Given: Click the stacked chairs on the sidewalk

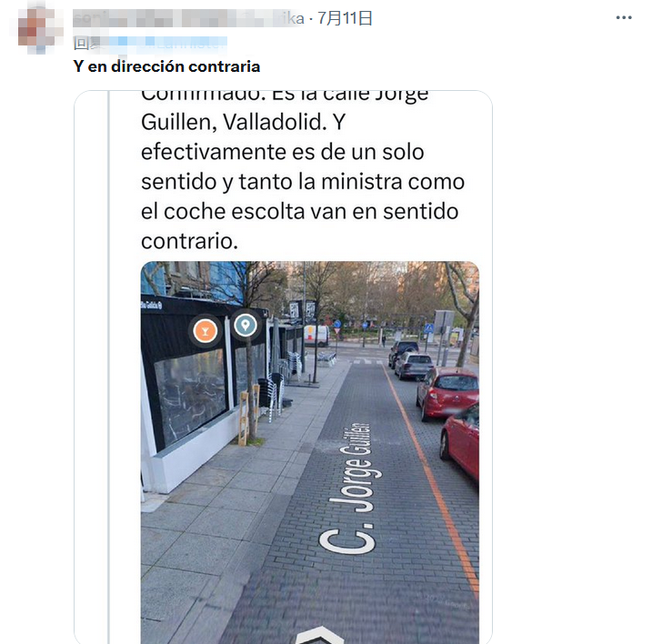Looking at the screenshot, I should point(269,395).
